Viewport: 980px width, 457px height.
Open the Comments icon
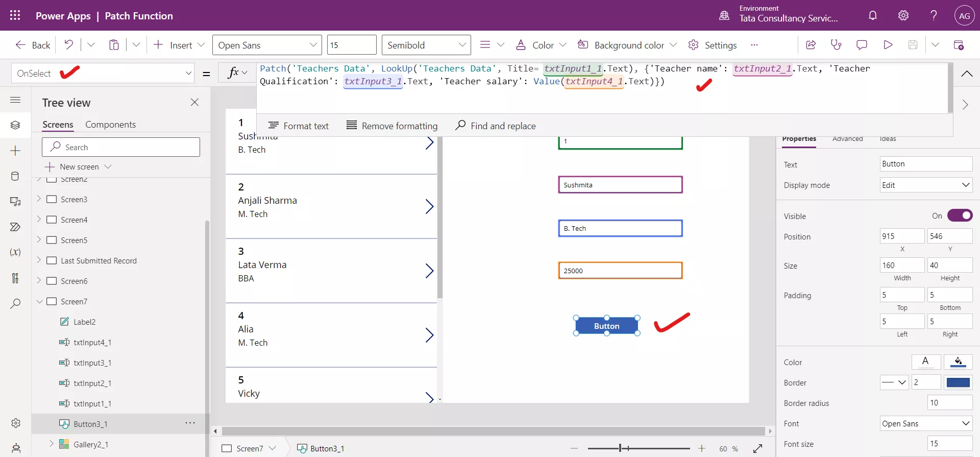click(862, 45)
